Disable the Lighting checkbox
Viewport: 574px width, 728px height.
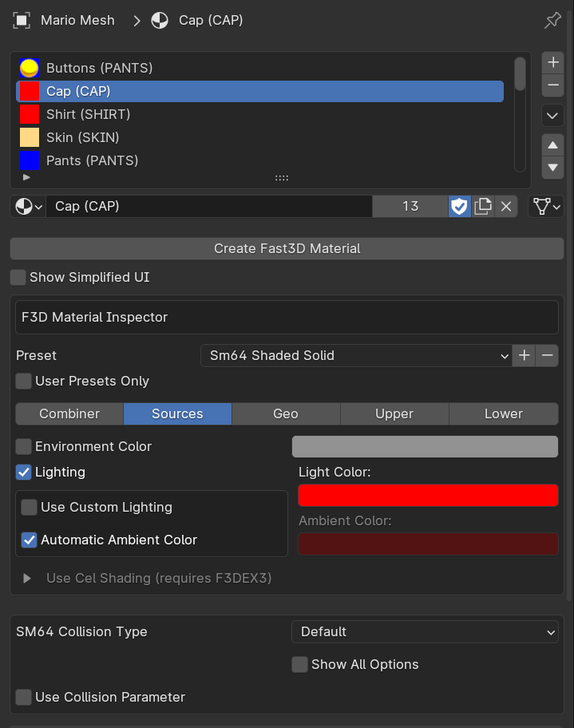coord(24,473)
